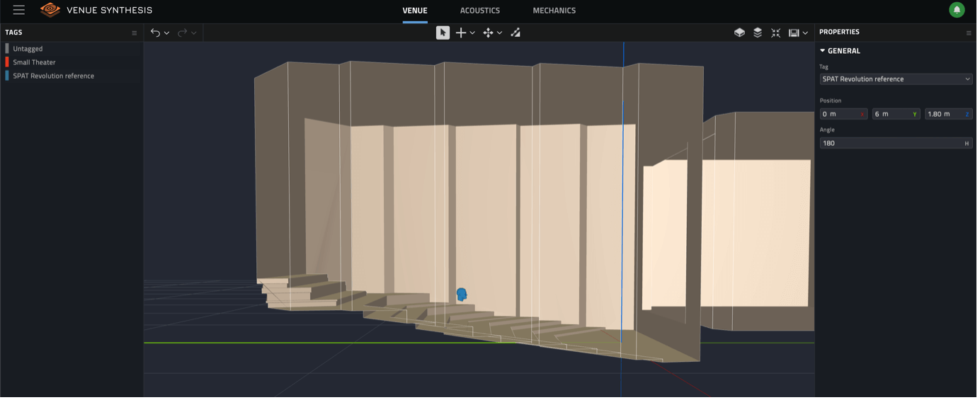Click the plus add object tool
Viewport: 980px width, 400px height.
(461, 33)
